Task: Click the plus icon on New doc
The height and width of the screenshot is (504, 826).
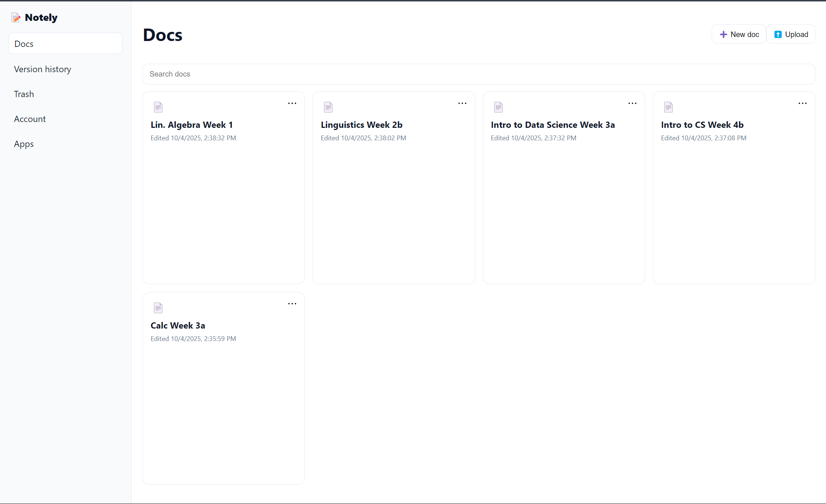Action: [723, 34]
